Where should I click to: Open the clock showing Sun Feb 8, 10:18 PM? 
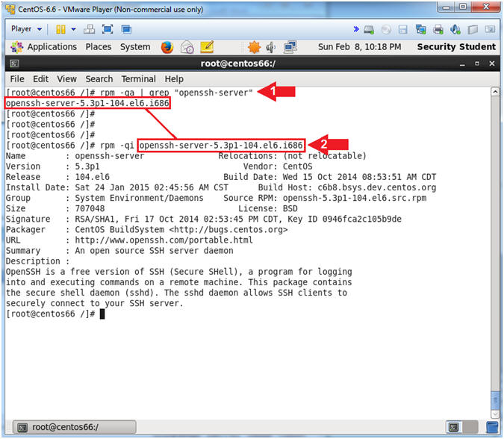(359, 47)
